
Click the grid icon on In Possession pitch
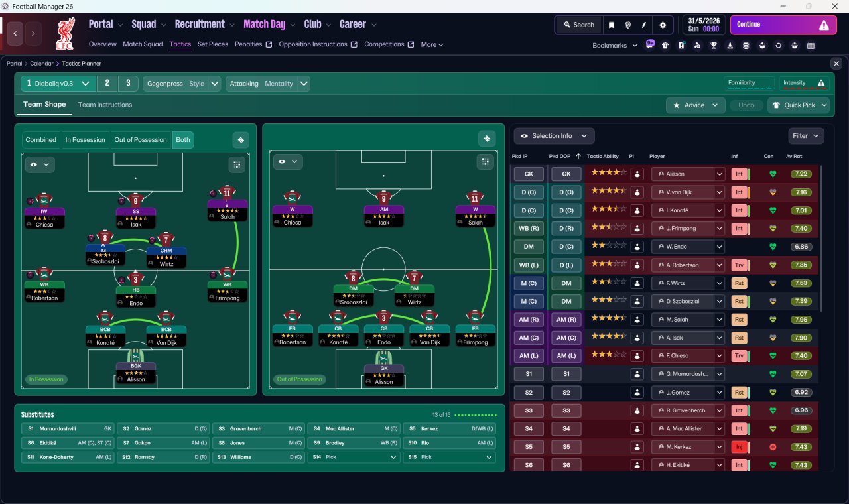click(x=237, y=164)
